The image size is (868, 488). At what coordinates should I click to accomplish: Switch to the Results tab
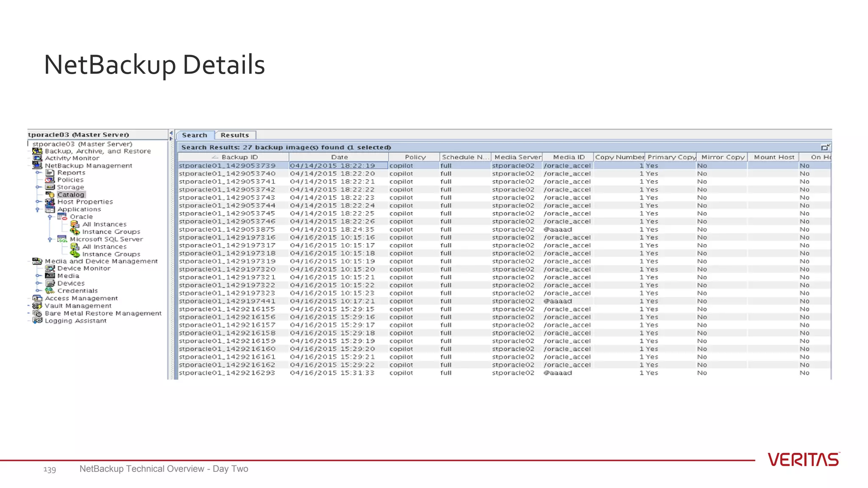[235, 135]
